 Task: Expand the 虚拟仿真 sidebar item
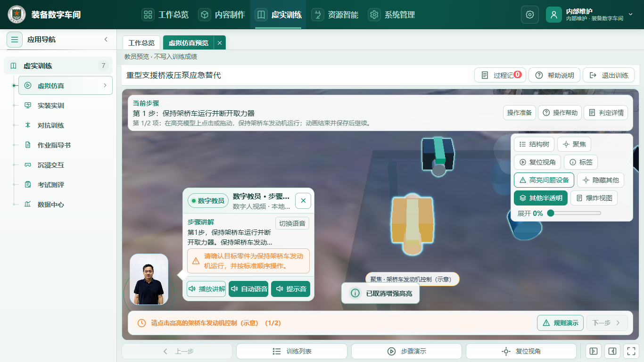66,85
